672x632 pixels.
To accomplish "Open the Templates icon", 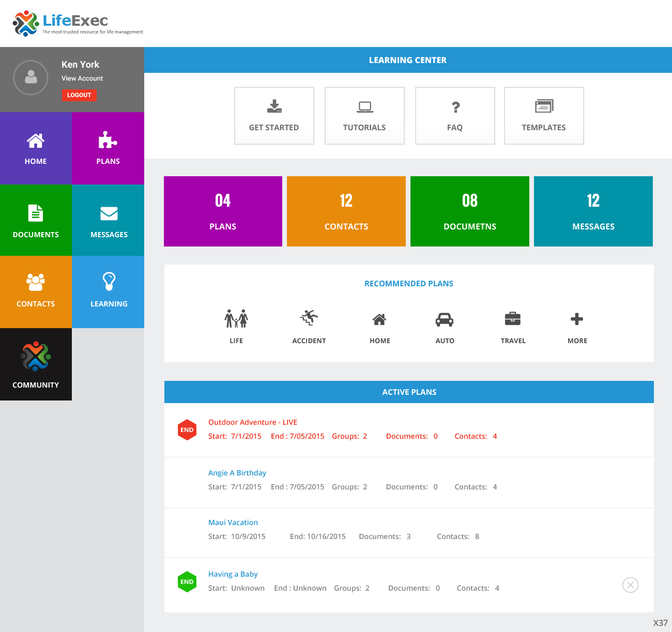I will [544, 107].
